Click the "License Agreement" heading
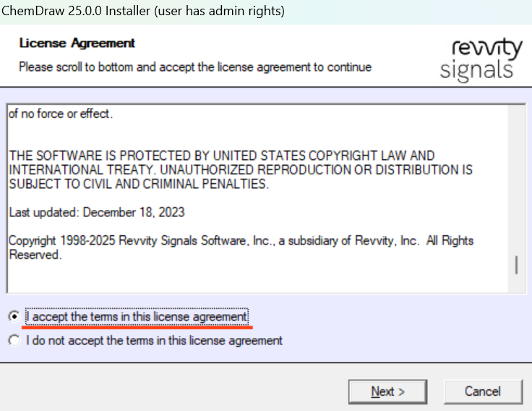532x411 pixels. (77, 43)
